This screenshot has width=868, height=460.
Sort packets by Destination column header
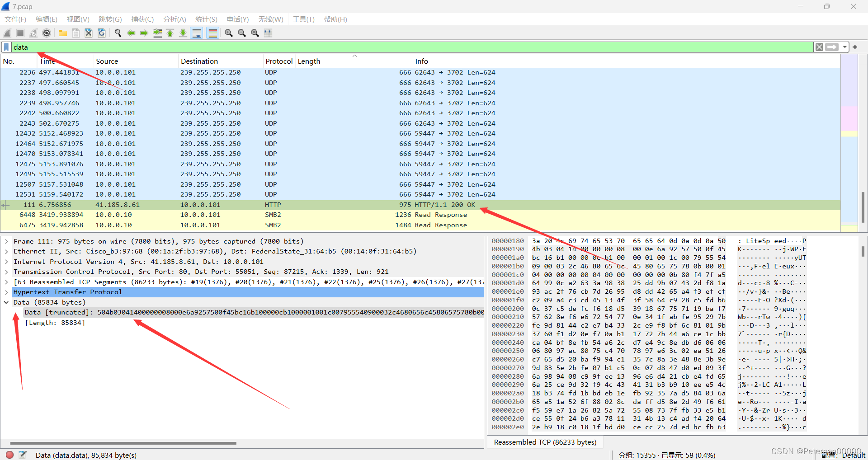[x=221, y=61]
